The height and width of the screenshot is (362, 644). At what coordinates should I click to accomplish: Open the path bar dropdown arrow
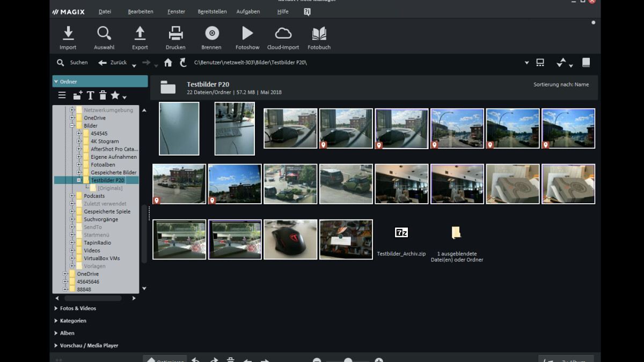tap(527, 63)
